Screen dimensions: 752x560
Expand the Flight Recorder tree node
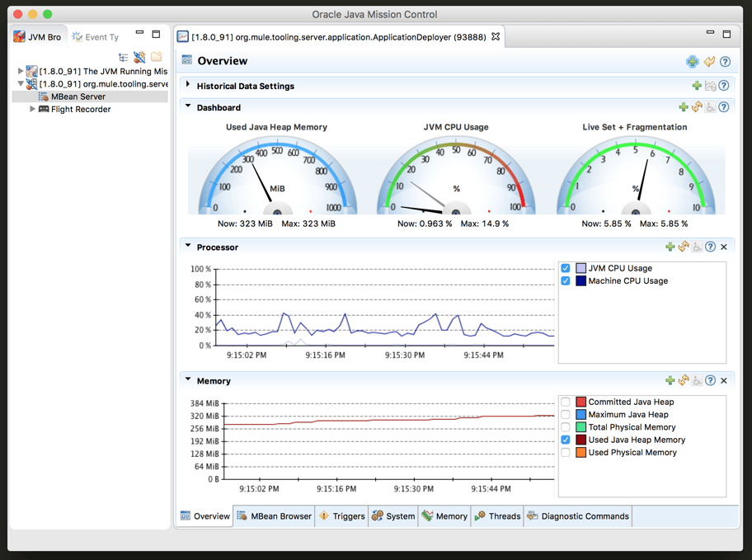coord(31,109)
